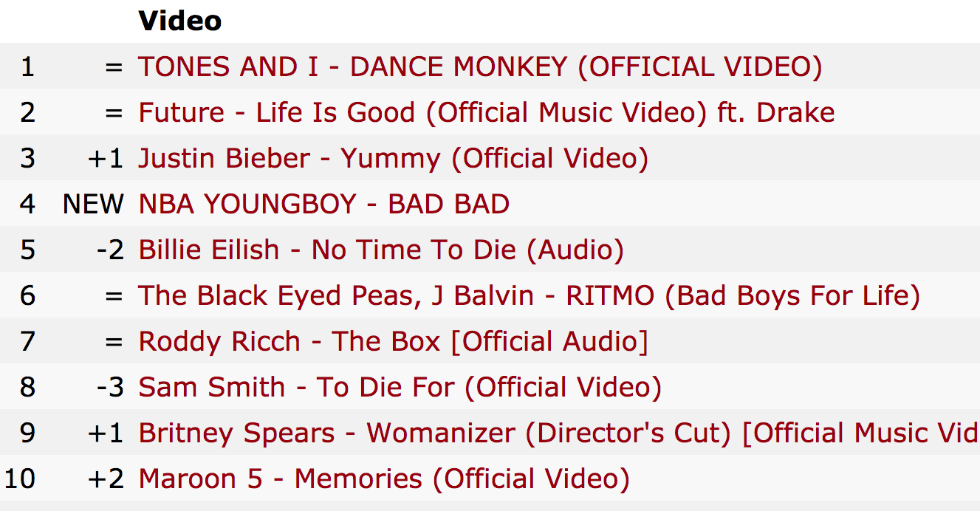980x511 pixels.
Task: Open Black Eyed Peas, J Balvin - RITMO link
Action: coord(530,296)
